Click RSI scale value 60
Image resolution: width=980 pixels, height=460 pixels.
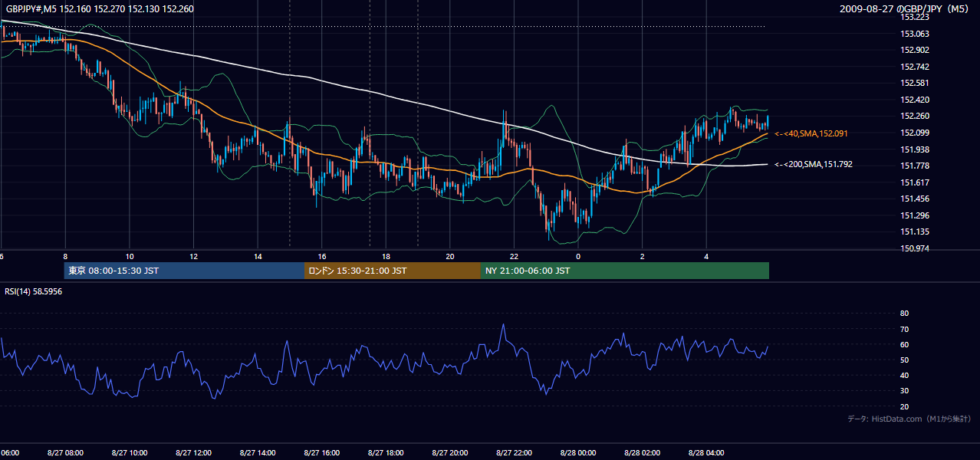(904, 344)
